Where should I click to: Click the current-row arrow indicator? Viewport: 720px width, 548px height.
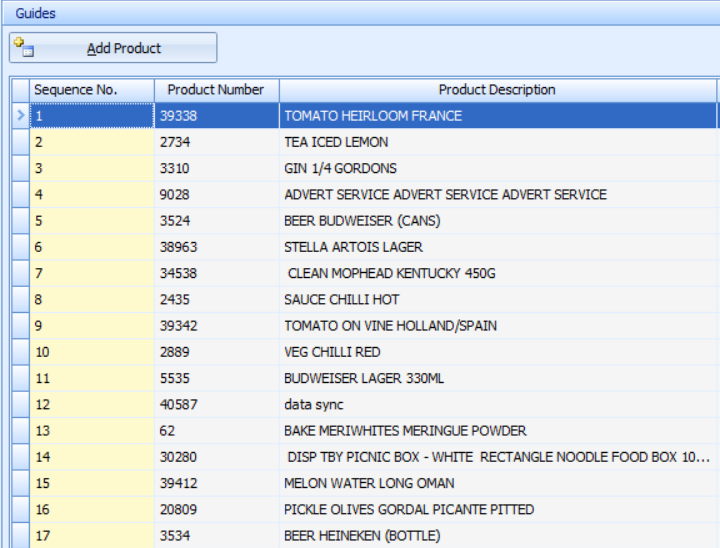20,116
